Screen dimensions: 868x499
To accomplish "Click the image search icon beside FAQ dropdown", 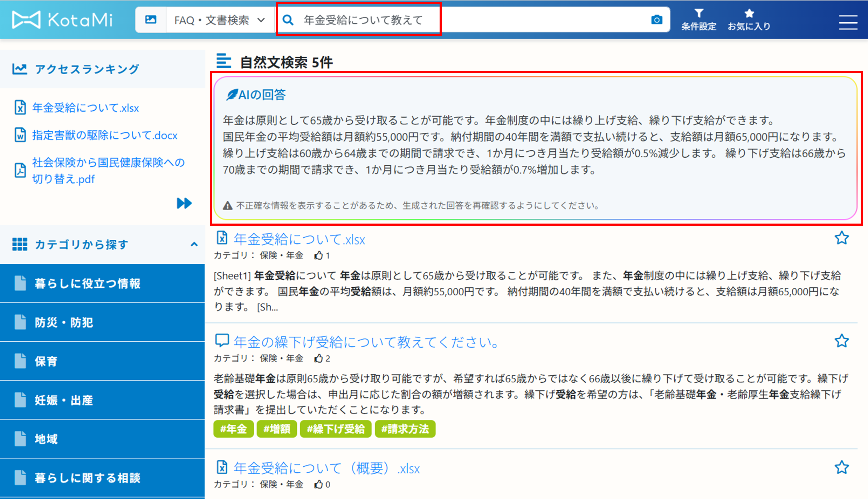I will (x=151, y=20).
